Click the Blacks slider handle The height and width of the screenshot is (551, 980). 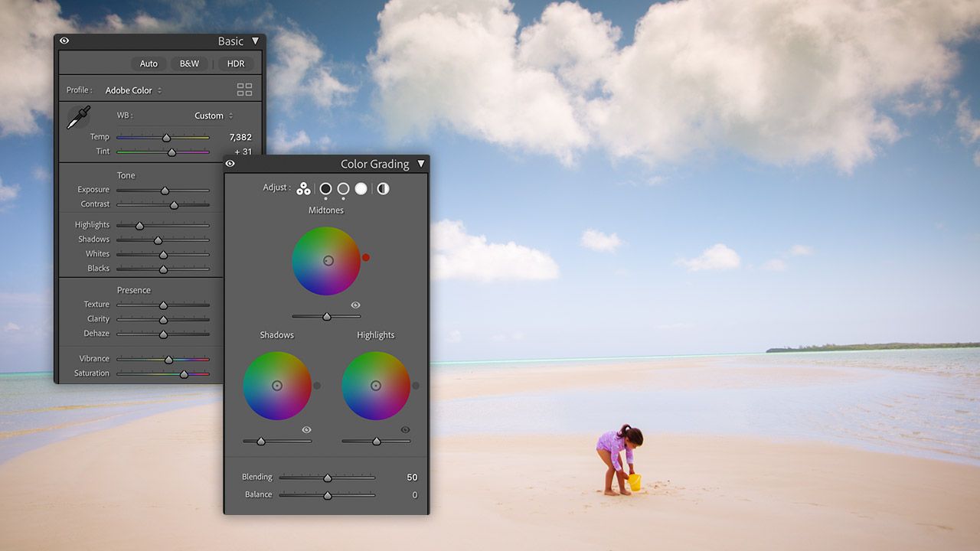[x=163, y=269]
